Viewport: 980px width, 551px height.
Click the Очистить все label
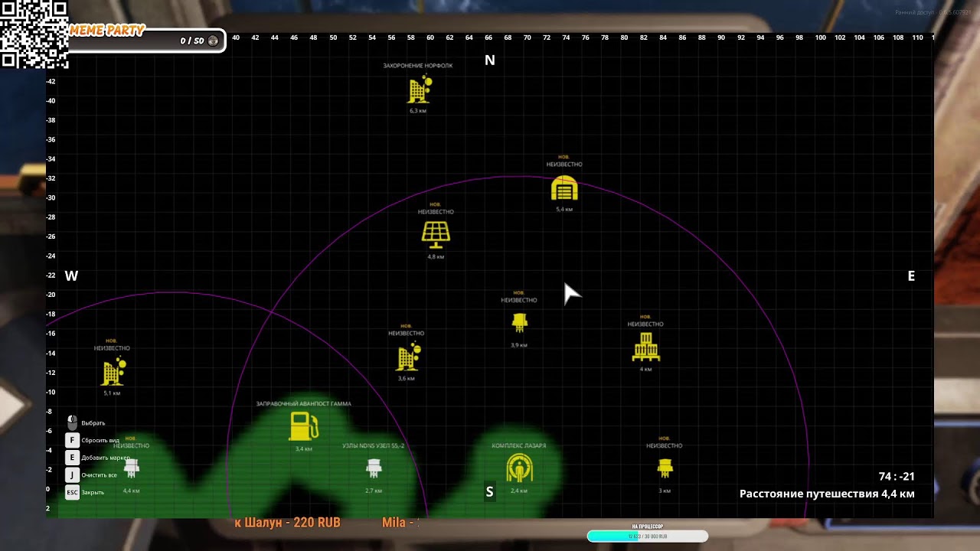[100, 475]
